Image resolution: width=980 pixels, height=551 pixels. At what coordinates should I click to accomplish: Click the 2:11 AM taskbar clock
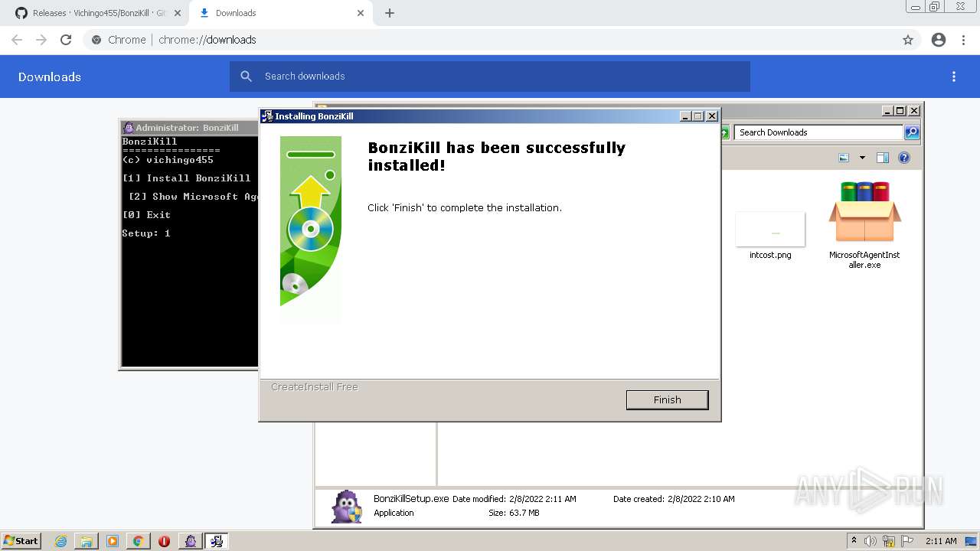point(941,541)
